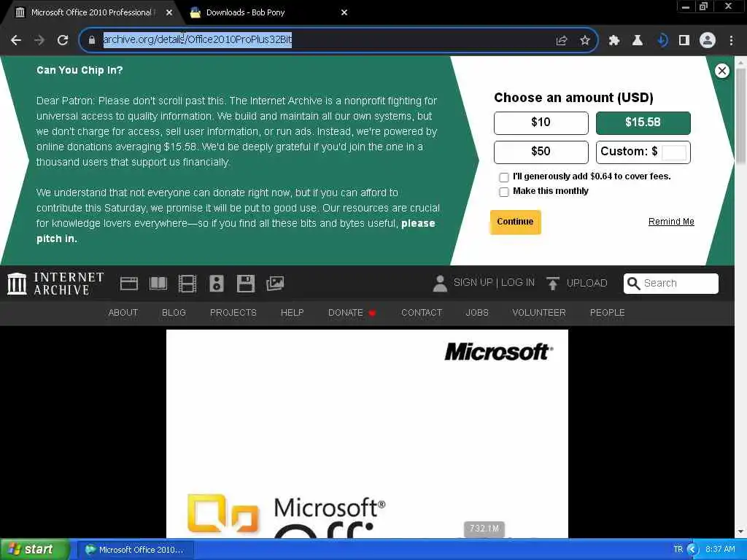Click the Remind Me link
Screen dimensions: 747x560
[x=671, y=222]
